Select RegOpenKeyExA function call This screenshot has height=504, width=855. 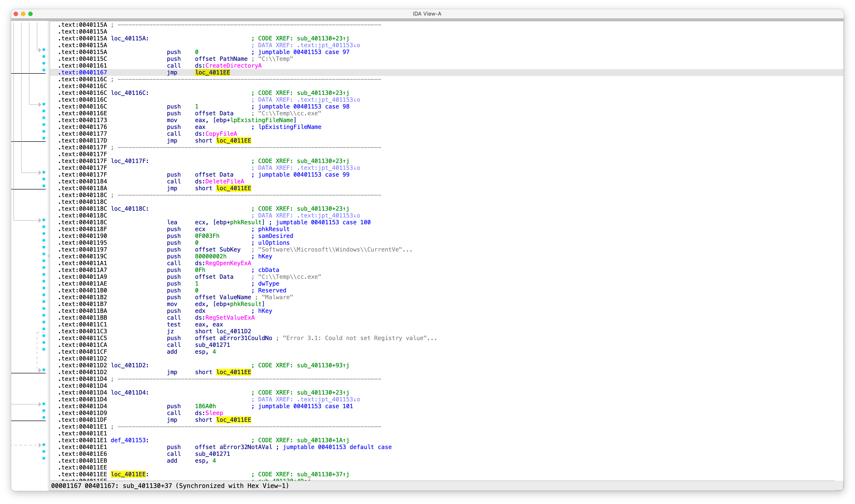tap(228, 263)
